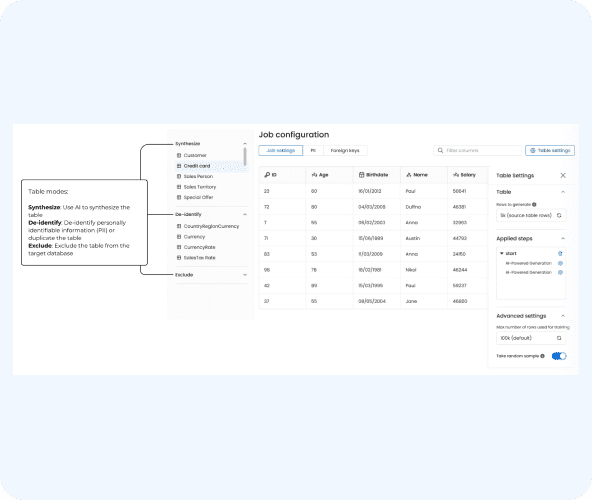Click the table icon beside Credit card
592x500 pixels.
(179, 166)
